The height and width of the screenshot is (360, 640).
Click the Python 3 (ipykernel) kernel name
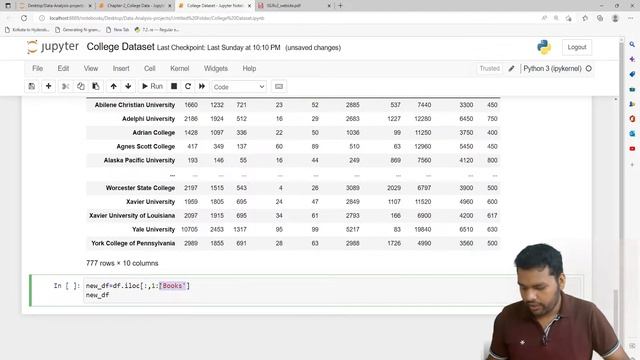pos(552,69)
